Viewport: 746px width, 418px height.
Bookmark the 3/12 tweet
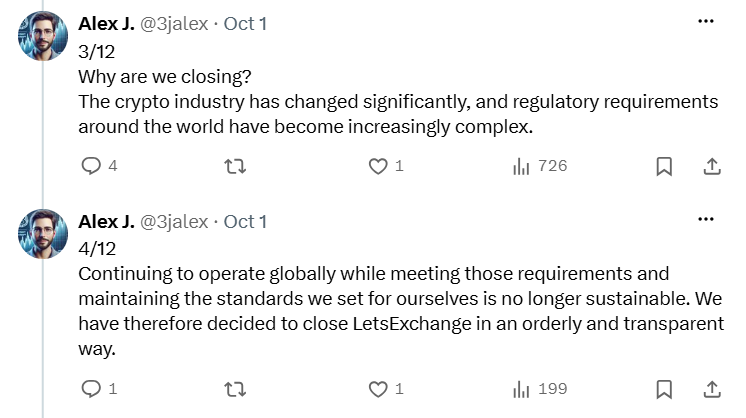(x=664, y=166)
